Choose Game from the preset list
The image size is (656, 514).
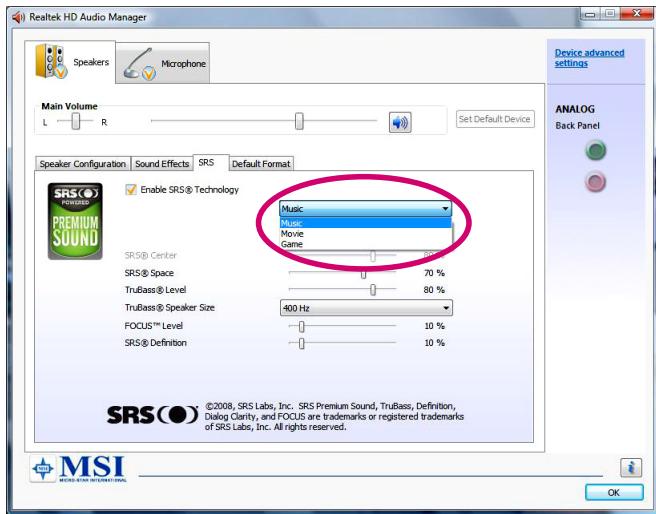coord(366,244)
